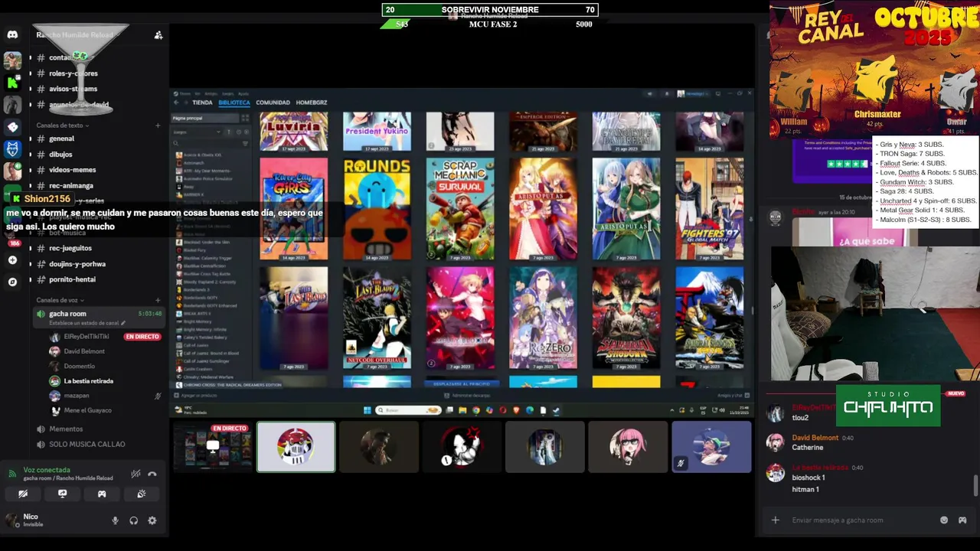Switch to Steam COMUNIDAD tab
The width and height of the screenshot is (980, 551).
(x=273, y=103)
